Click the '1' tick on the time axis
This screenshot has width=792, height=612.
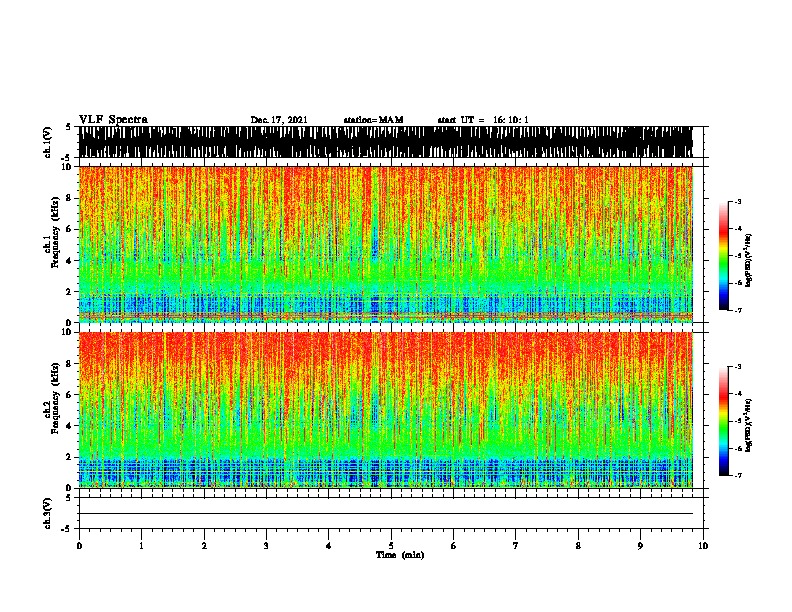pos(141,546)
